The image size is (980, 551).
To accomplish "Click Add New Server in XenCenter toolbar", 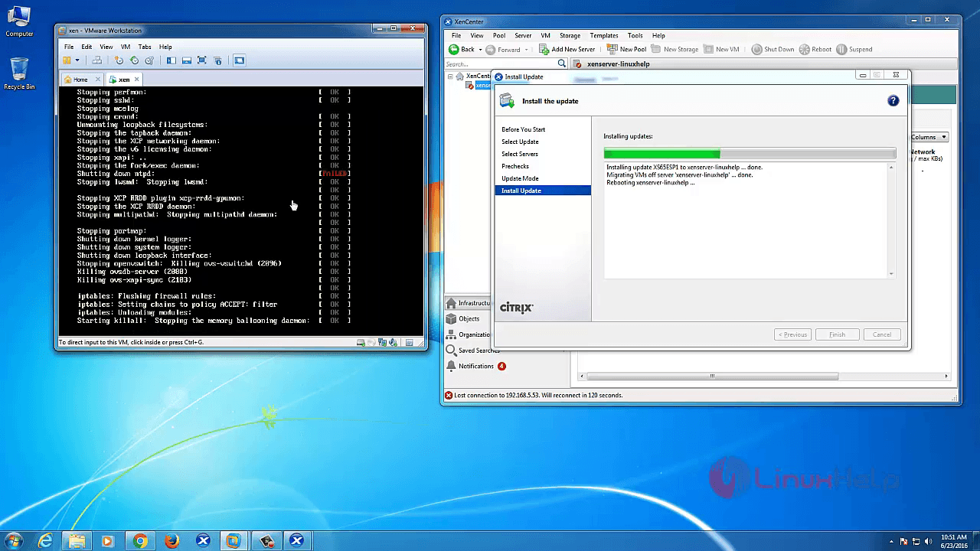I will click(x=567, y=49).
